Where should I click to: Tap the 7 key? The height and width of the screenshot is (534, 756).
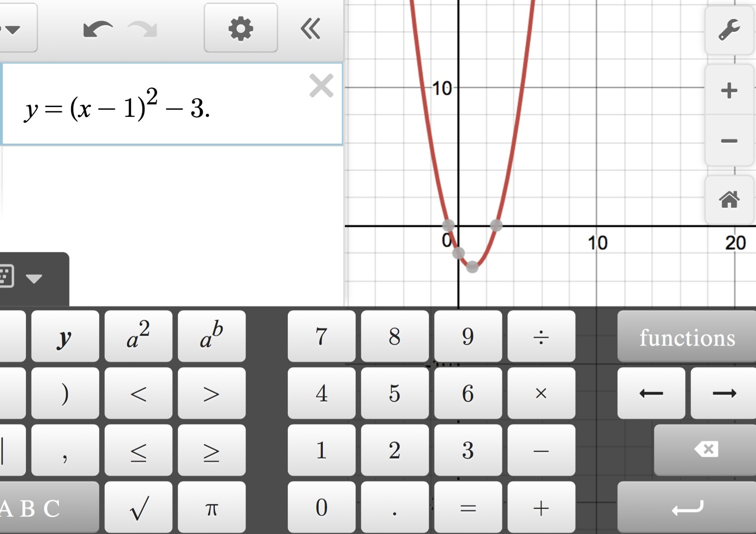(321, 336)
